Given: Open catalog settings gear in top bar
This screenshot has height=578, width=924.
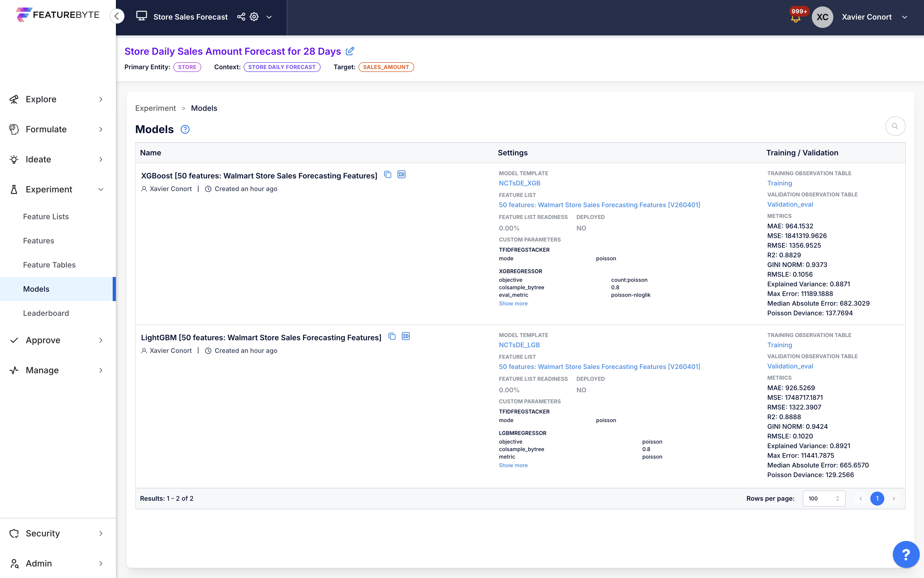Looking at the screenshot, I should (254, 17).
